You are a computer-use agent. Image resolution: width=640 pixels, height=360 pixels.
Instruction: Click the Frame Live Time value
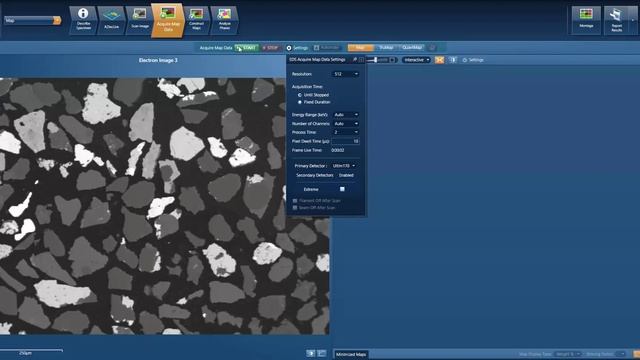[338, 150]
